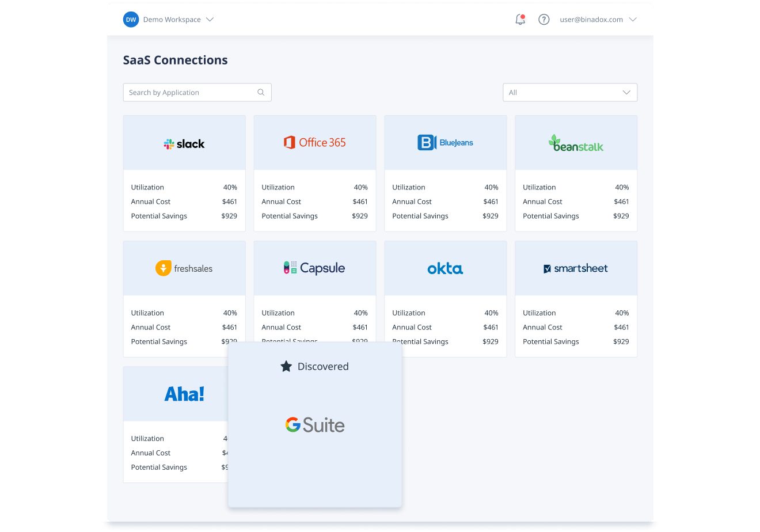Click Slack's Potential Savings row
Screen dimensions: 760x532
(184, 216)
